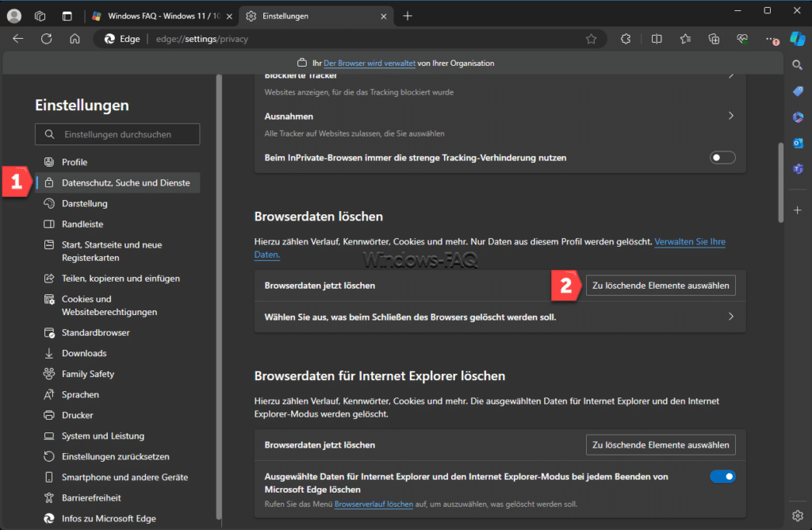The width and height of the screenshot is (812, 530).
Task: Open Barrierefreiheit settings section
Action: (118, 498)
